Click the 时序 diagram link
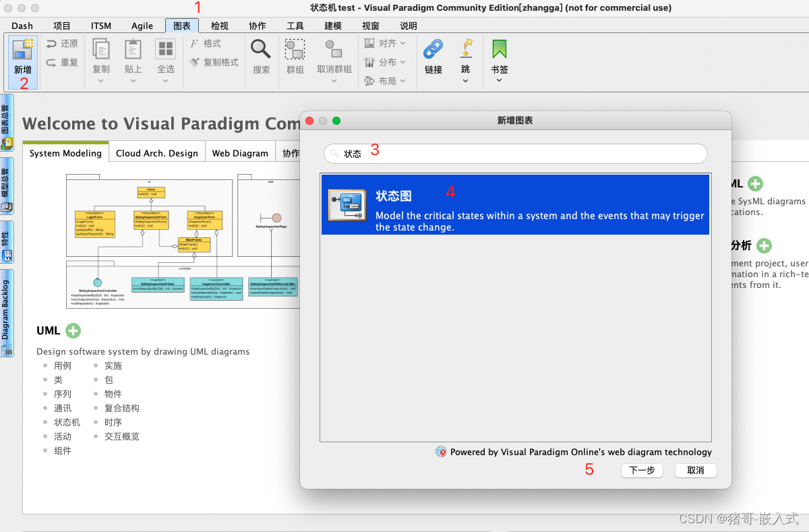Viewport: 809px width, 532px height. point(113,422)
